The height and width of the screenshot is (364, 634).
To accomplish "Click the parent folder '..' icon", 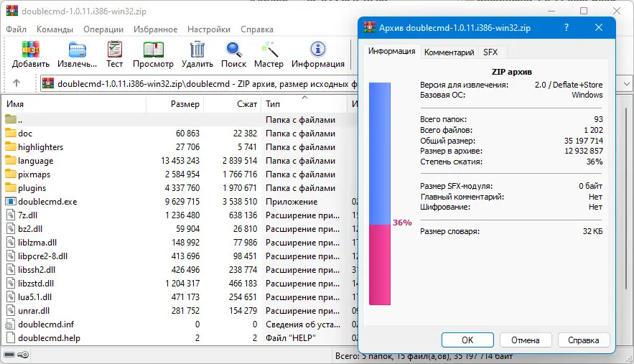I will [x=11, y=119].
